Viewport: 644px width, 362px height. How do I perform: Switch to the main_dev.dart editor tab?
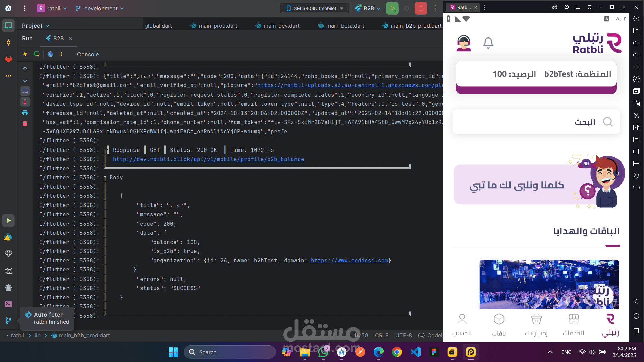click(x=281, y=26)
